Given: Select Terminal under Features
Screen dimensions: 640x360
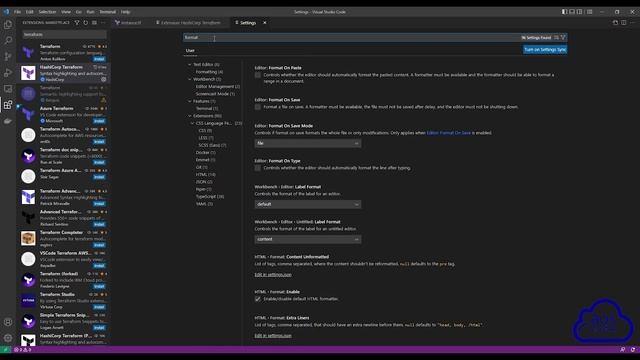Looking at the screenshot, I should point(207,109).
